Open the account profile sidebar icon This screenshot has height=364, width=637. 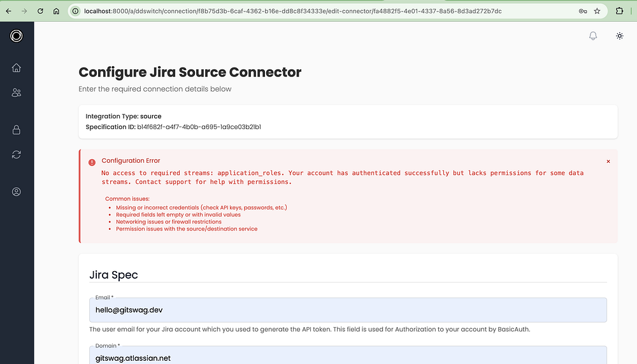[17, 192]
